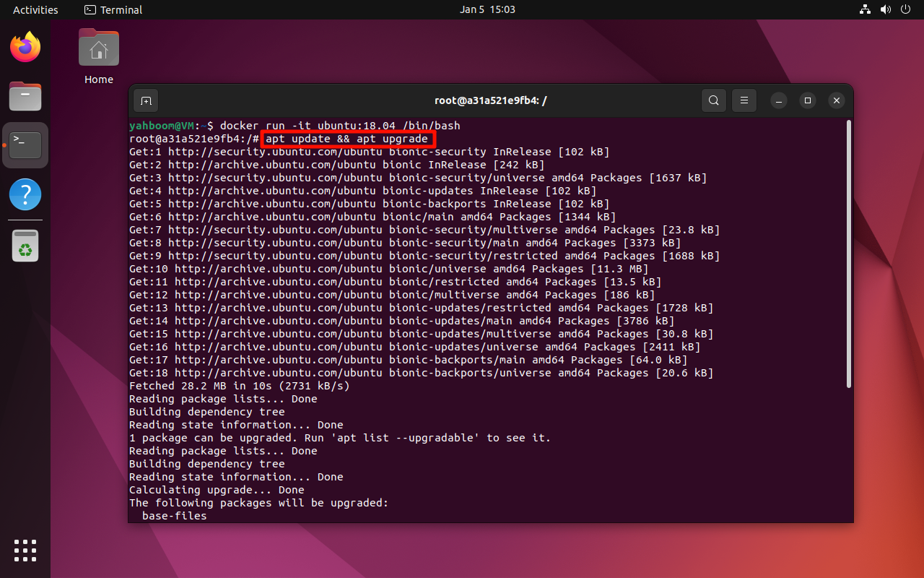
Task: Open Help from the dock
Action: (25, 194)
